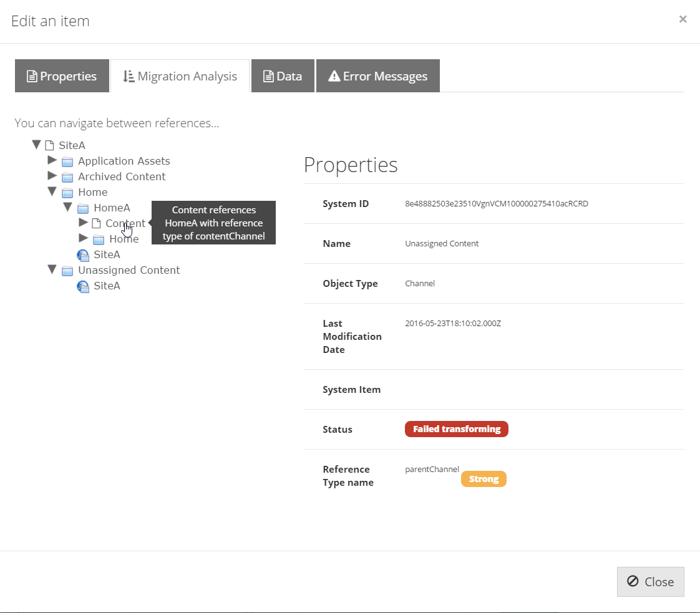The height and width of the screenshot is (613, 700).
Task: Select the HomeA tree item
Action: point(112,208)
